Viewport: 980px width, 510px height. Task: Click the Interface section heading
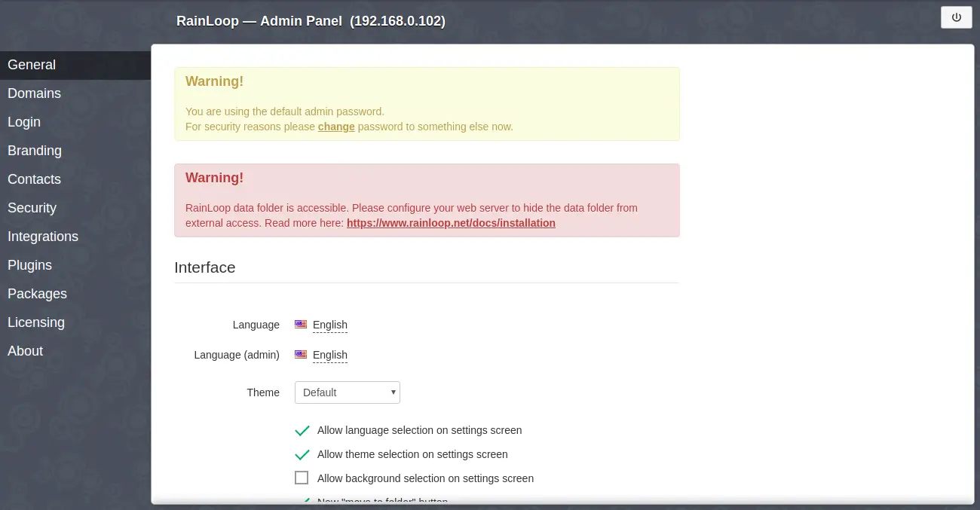(x=205, y=267)
